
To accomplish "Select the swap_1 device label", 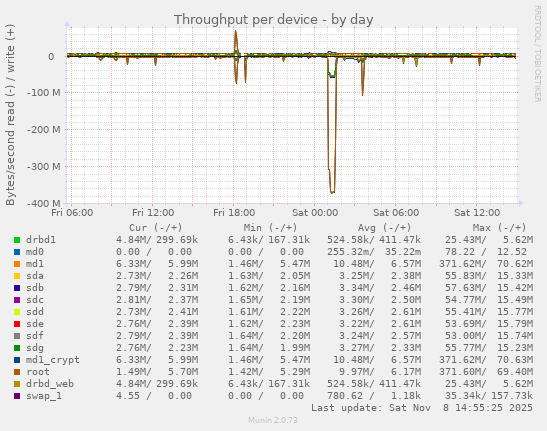I will click(x=44, y=396).
